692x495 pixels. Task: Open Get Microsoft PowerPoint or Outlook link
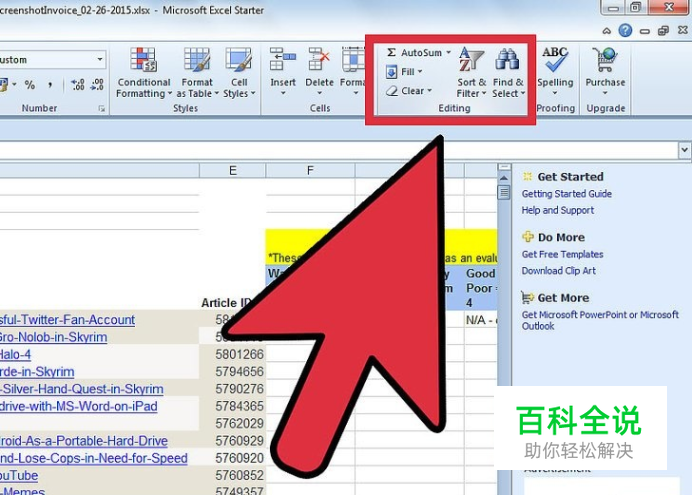point(600,320)
